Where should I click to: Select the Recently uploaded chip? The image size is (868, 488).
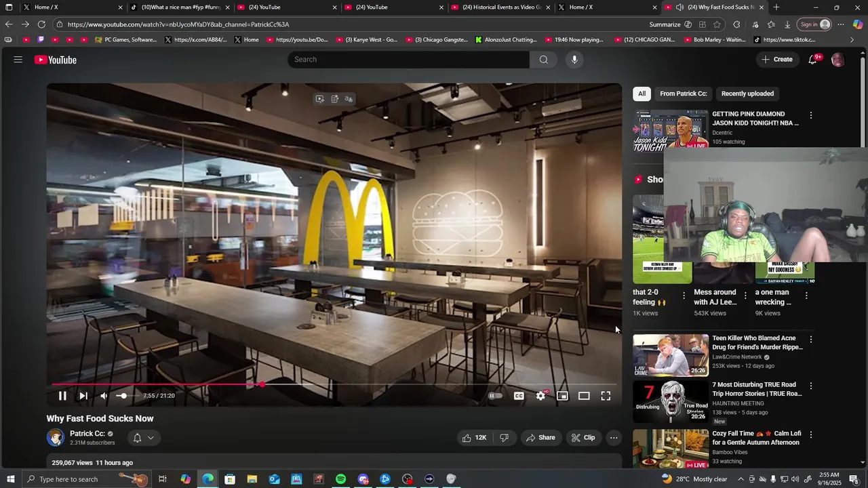747,94
